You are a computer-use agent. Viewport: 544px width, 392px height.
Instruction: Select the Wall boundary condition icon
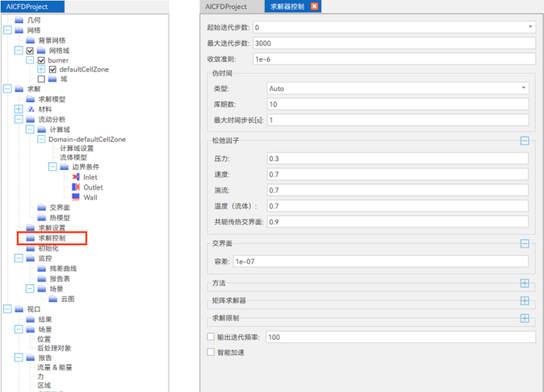[76, 197]
